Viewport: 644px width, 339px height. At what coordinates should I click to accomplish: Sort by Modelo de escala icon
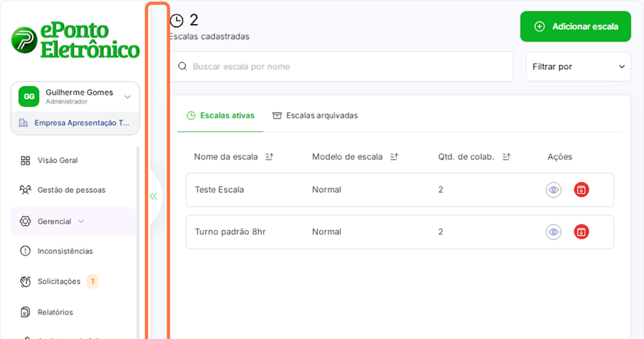394,156
